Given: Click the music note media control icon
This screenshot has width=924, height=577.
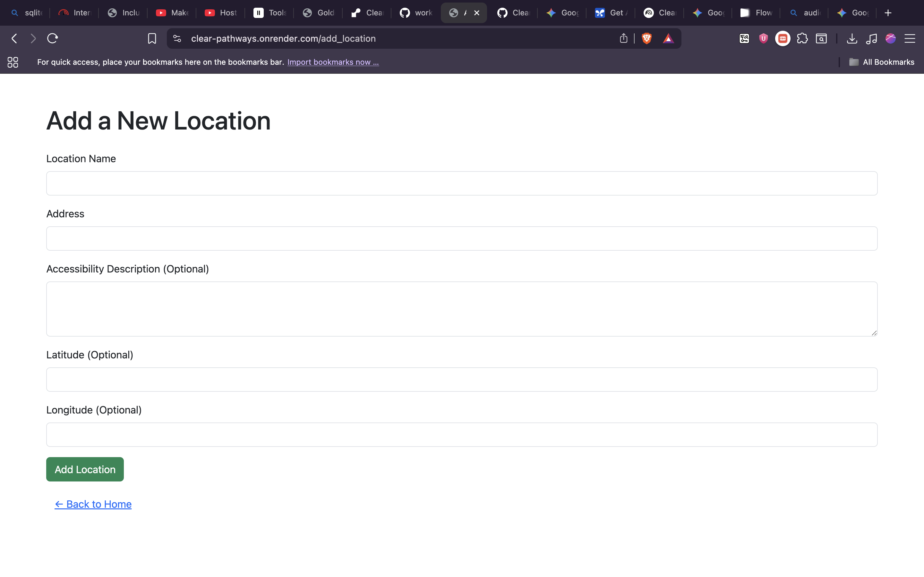Looking at the screenshot, I should 871,38.
